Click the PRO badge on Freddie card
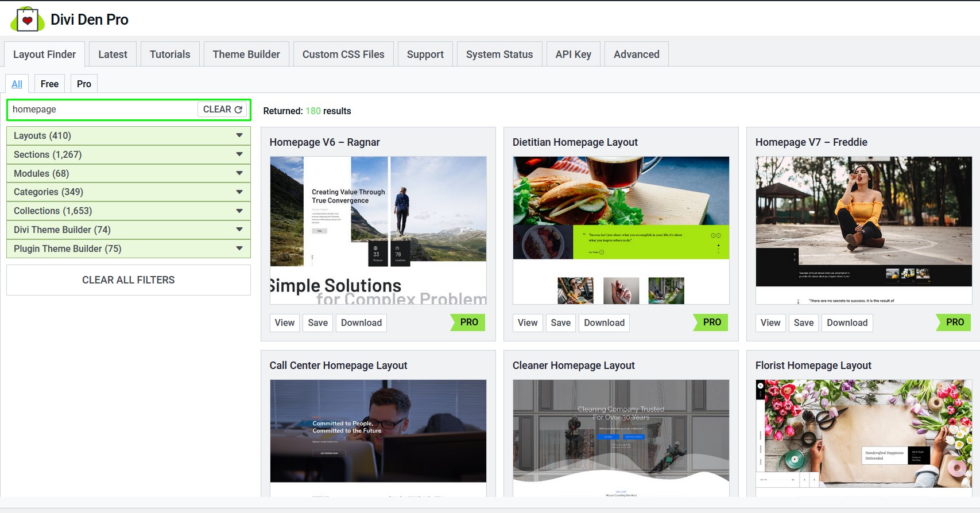This screenshot has height=513, width=980. click(954, 322)
